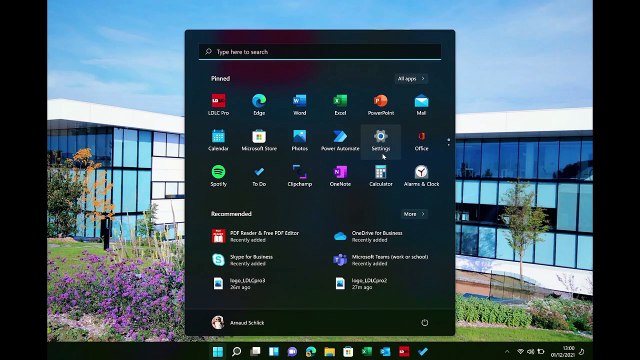Image resolution: width=640 pixels, height=360 pixels.
Task: Click the More button in Recommended
Action: coord(414,214)
